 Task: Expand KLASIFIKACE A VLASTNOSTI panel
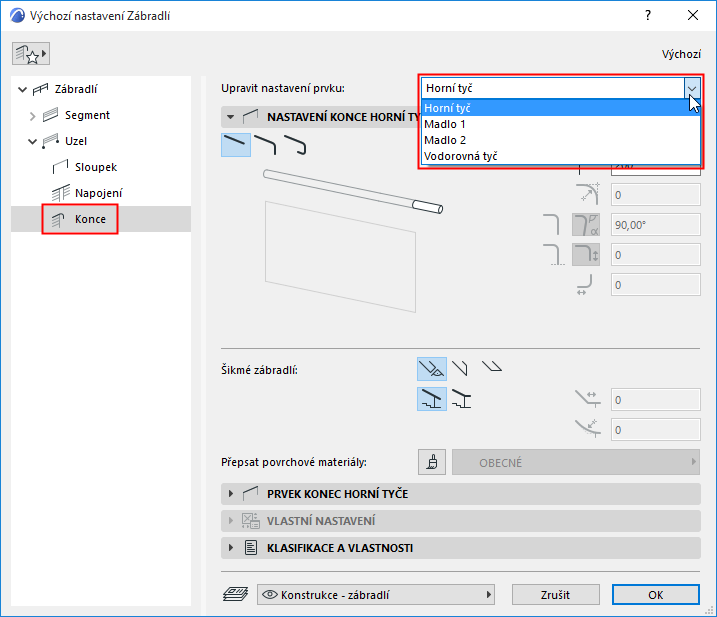tap(231, 547)
